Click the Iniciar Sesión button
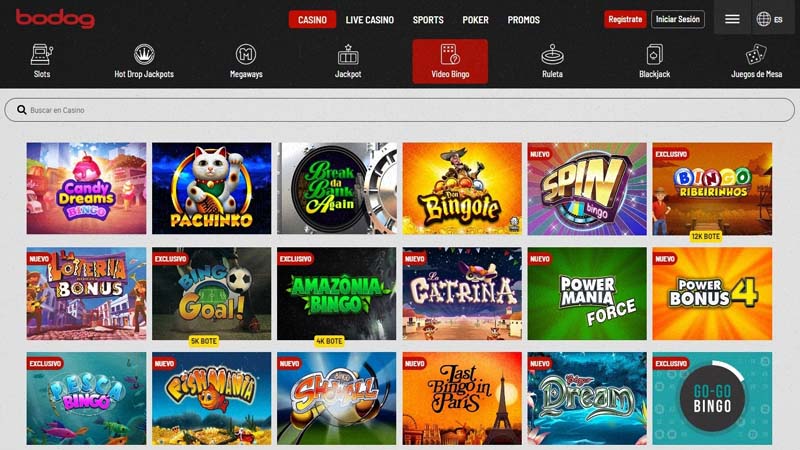 [x=678, y=19]
